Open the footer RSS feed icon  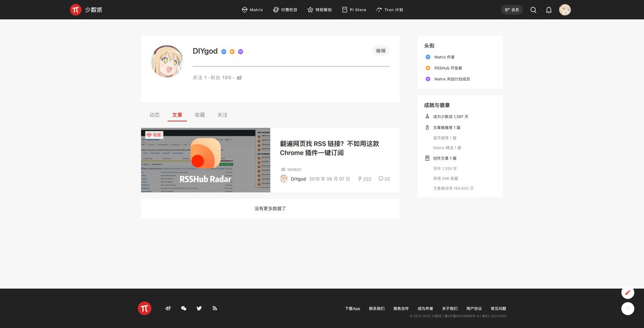tap(215, 308)
